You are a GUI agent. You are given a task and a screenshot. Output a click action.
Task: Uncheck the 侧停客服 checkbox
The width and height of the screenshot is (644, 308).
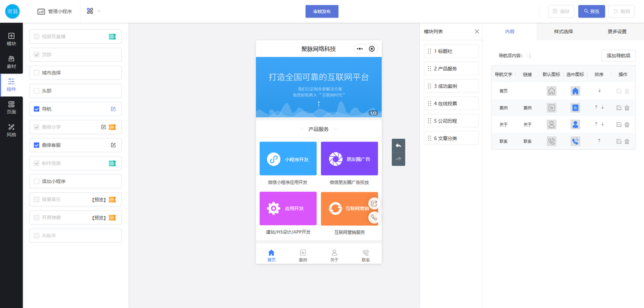click(37, 145)
